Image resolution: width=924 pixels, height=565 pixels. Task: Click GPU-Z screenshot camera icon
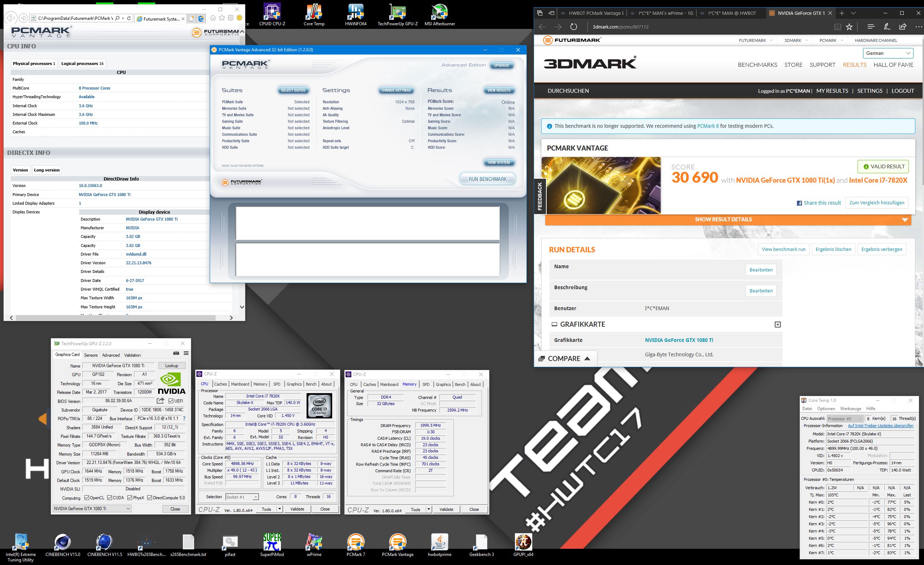point(176,353)
